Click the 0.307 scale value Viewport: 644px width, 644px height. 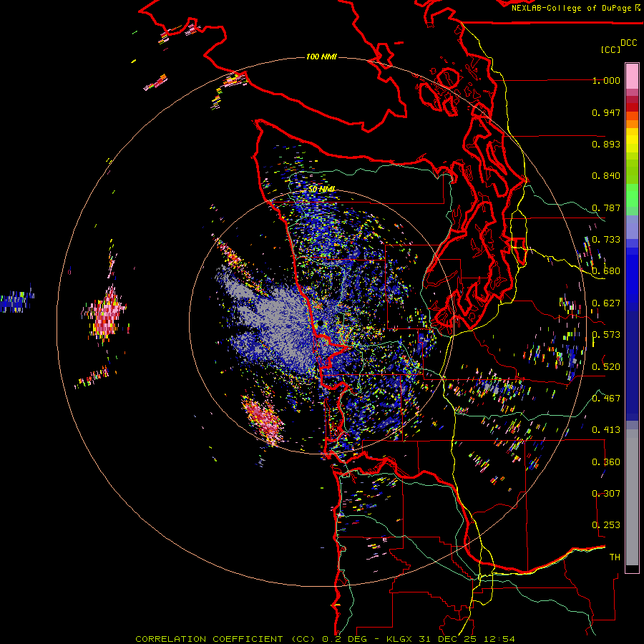click(x=606, y=494)
